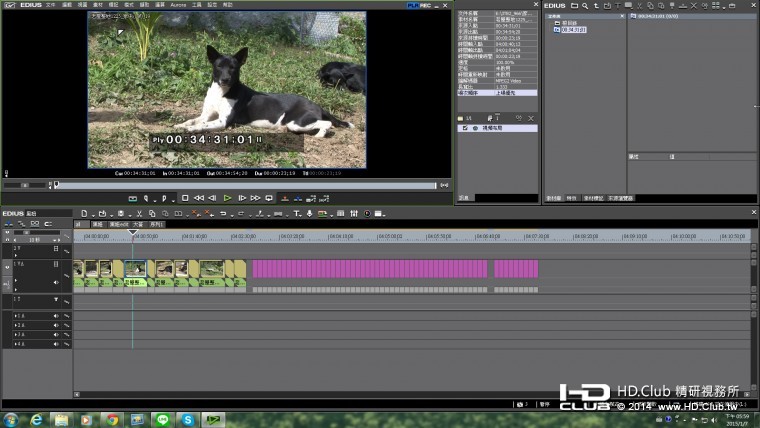Toggle mute speaker on audio track 1 A
Screen dimensions: 760x428
[x=56, y=316]
